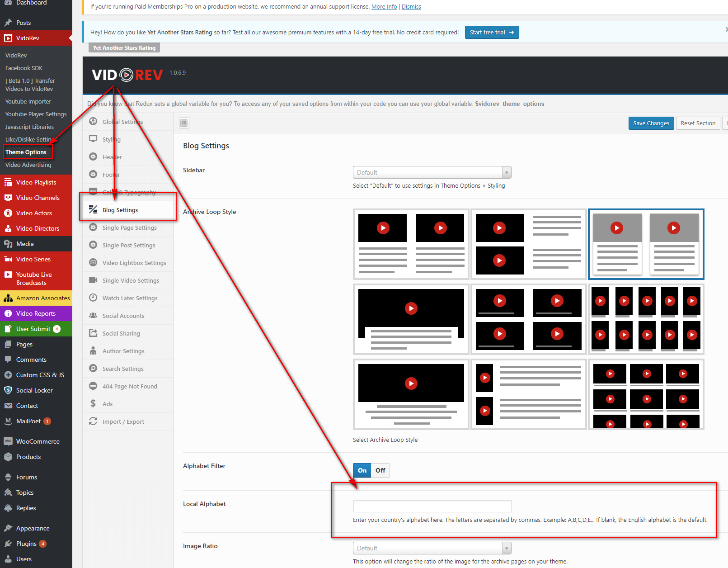Click the WooCommerce icon in sidebar
Image resolution: width=728 pixels, height=568 pixels.
pyautogui.click(x=8, y=441)
